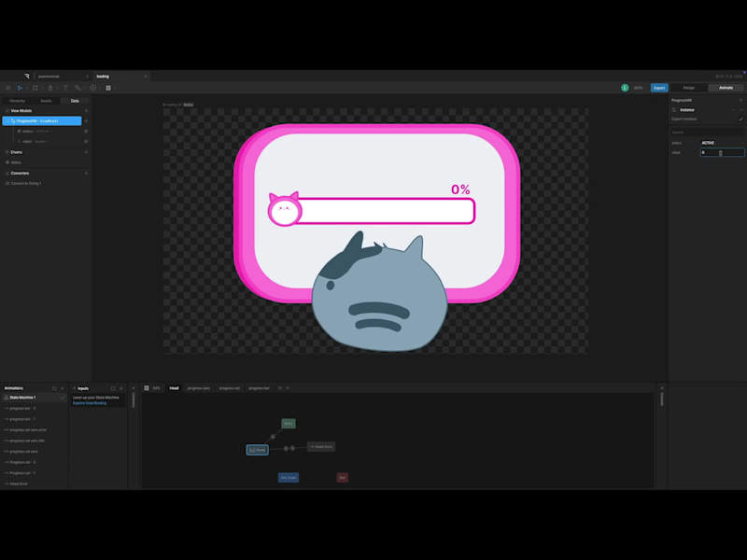747x560 pixels.
Task: Click the green user avatar icon
Action: click(624, 88)
